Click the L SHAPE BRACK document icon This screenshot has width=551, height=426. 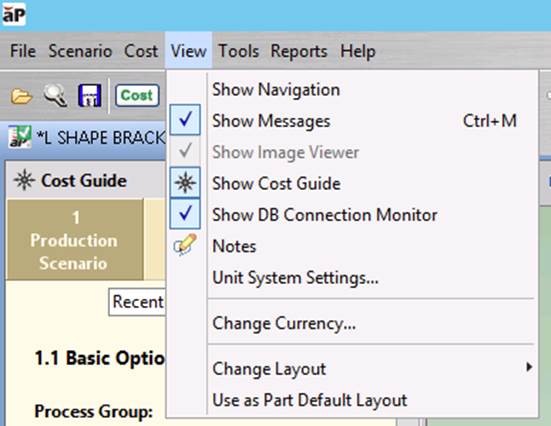coord(20,137)
